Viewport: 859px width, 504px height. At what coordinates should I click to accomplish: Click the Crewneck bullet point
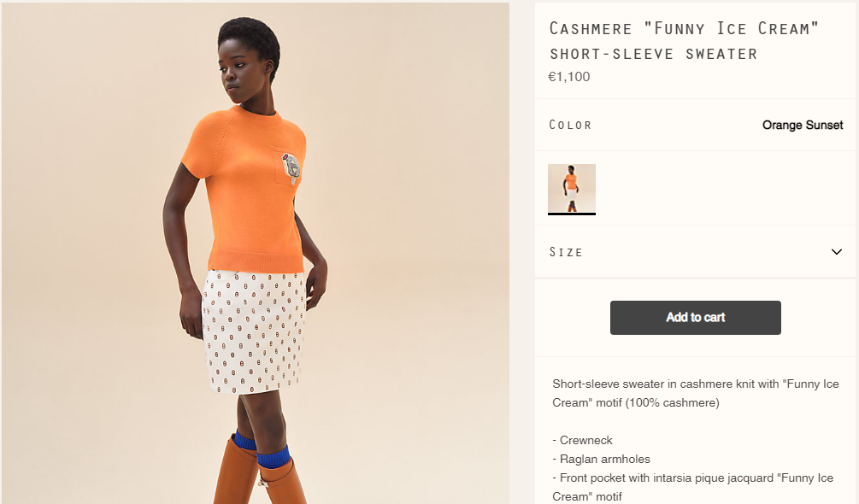click(582, 441)
